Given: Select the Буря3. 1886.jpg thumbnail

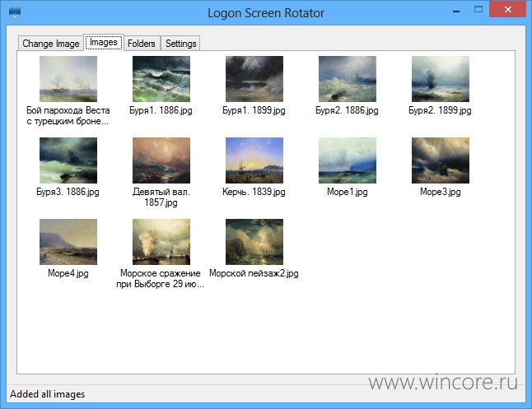Looking at the screenshot, I should [68, 160].
